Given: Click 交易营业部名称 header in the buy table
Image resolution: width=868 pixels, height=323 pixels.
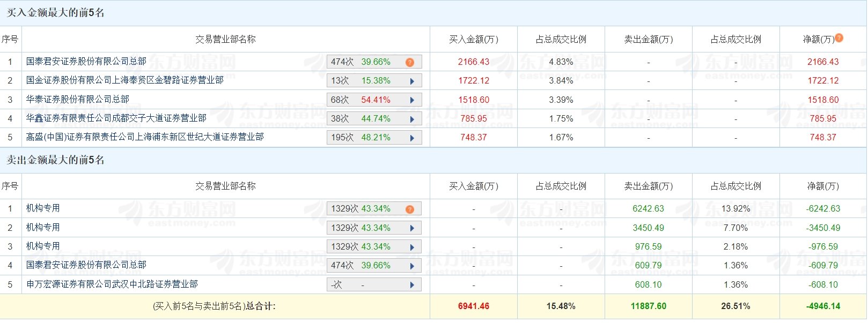Looking at the screenshot, I should click(x=226, y=39).
